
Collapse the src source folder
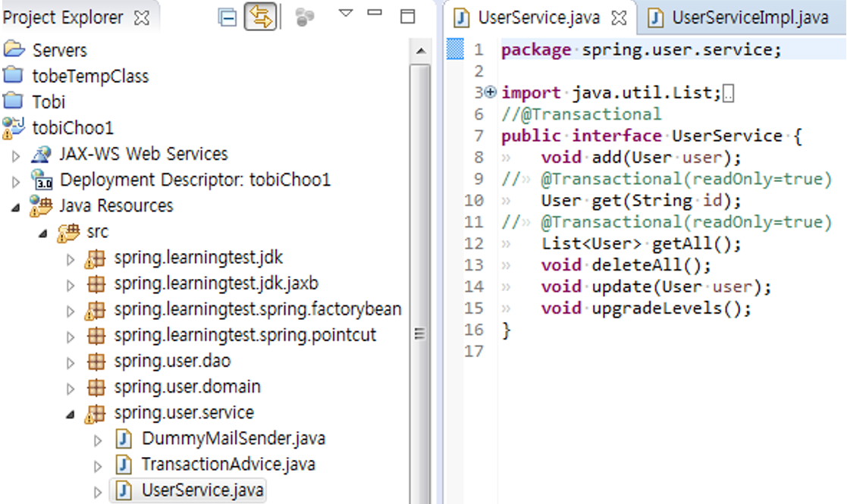[x=43, y=233]
